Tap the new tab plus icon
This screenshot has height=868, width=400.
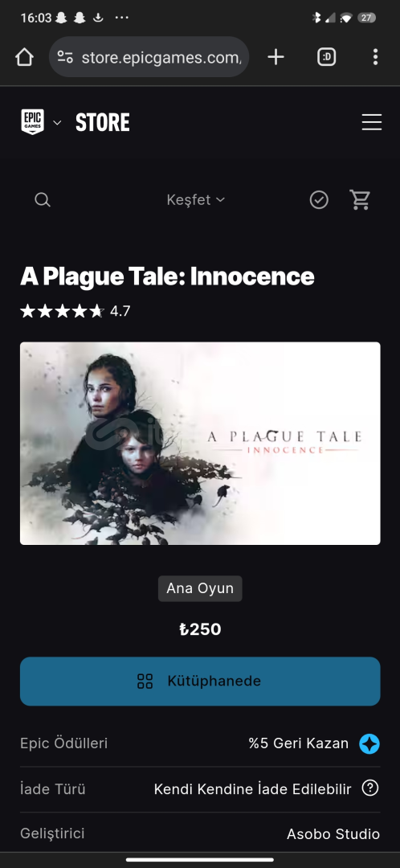click(276, 56)
